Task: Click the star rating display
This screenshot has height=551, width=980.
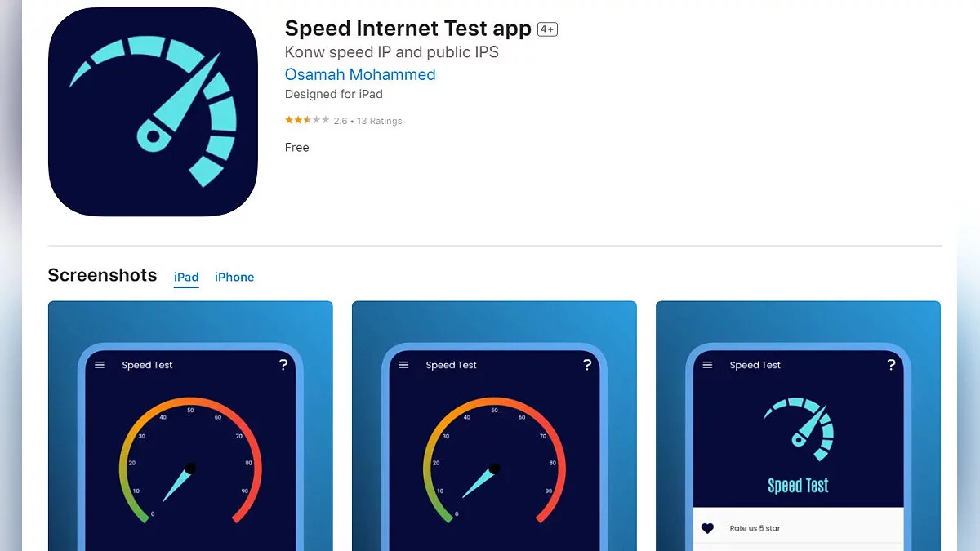Action: 307,120
